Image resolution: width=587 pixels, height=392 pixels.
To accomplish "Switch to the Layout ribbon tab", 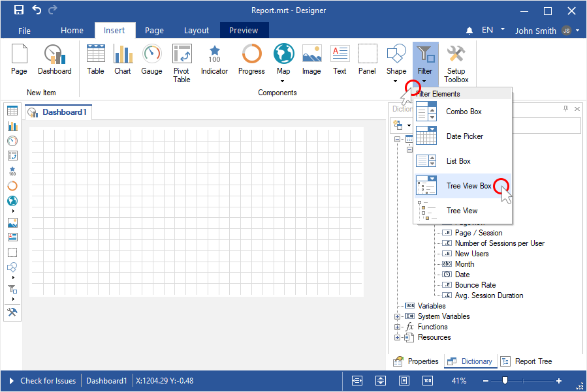I will pos(197,30).
